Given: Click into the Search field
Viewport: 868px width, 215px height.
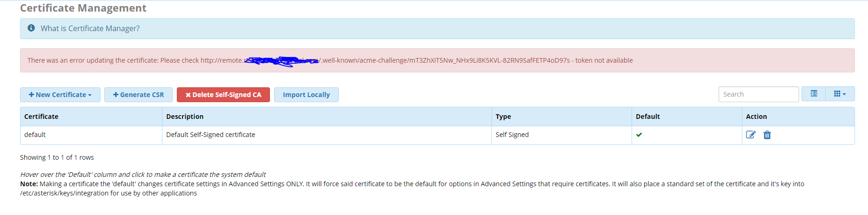Looking at the screenshot, I should click(759, 94).
